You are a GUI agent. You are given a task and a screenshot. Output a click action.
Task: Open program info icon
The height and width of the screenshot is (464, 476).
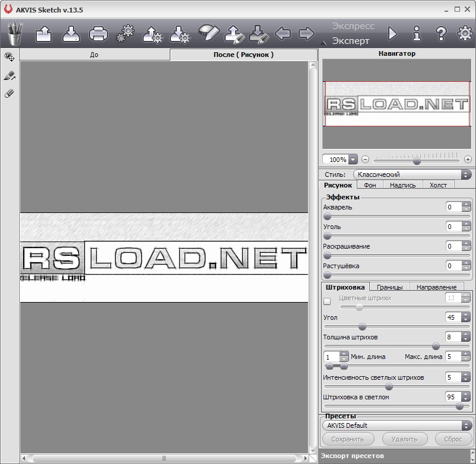[x=417, y=33]
